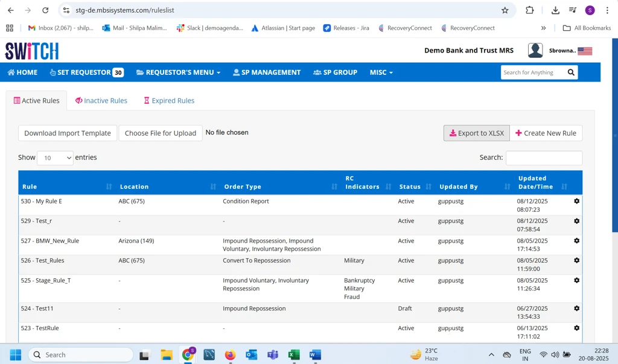Open gear settings for 523 - TestRule
This screenshot has height=364, width=618.
point(576,328)
